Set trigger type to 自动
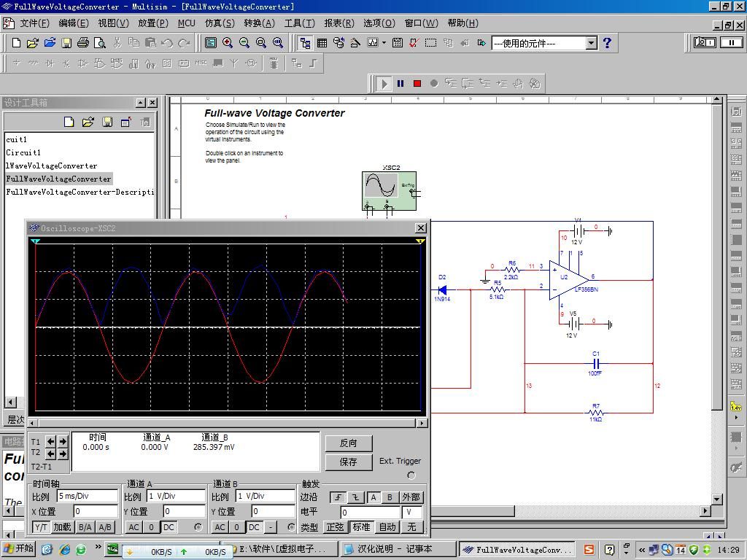This screenshot has width=747, height=560. pos(387,527)
